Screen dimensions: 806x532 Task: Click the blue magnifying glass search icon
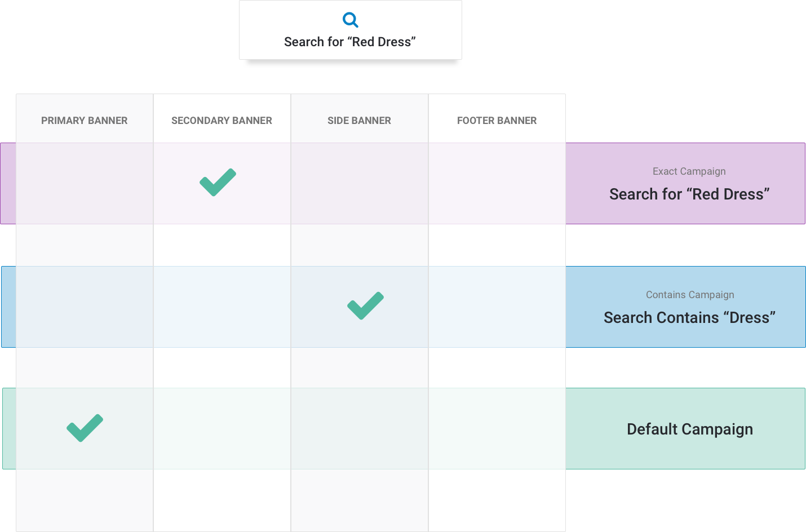point(350,20)
